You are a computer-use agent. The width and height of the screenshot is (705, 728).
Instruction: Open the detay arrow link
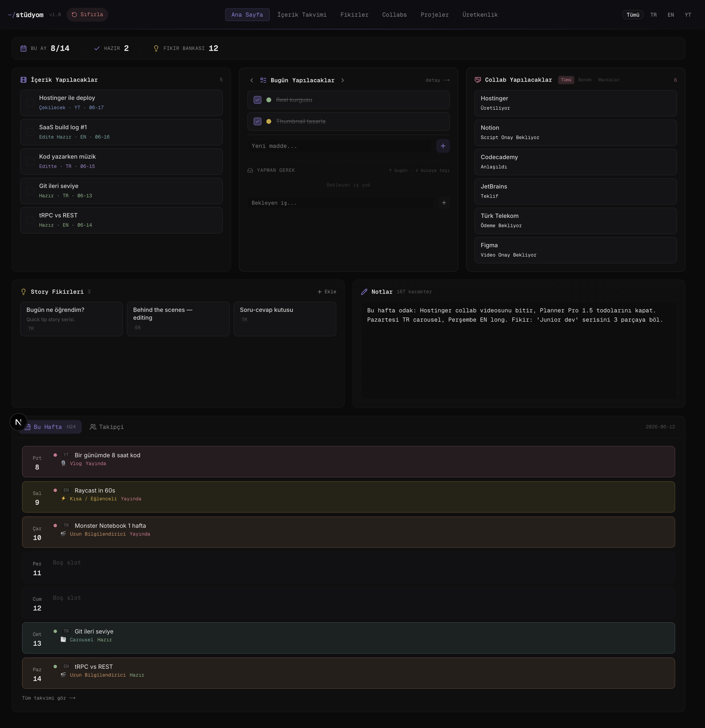click(x=437, y=80)
